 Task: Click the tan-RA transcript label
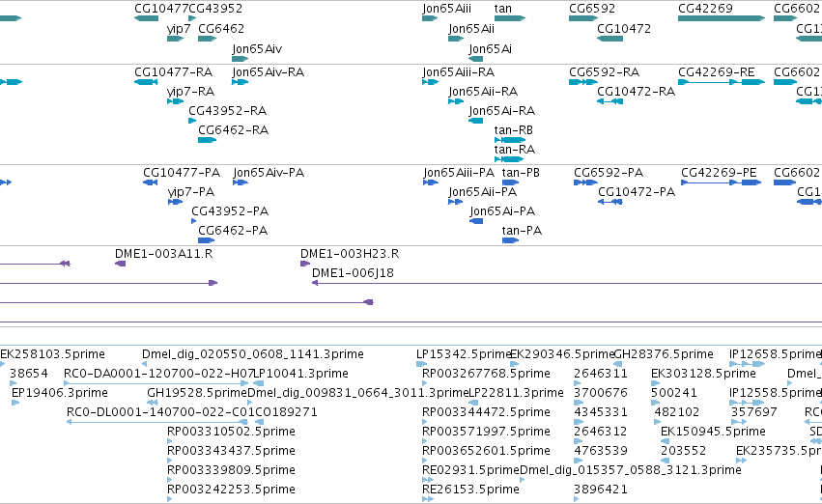[x=515, y=150]
